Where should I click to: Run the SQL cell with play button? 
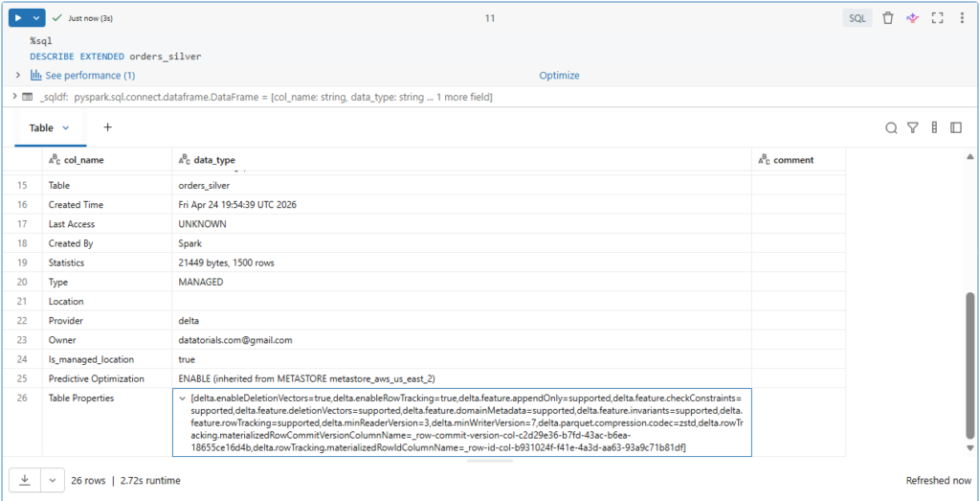coord(18,18)
